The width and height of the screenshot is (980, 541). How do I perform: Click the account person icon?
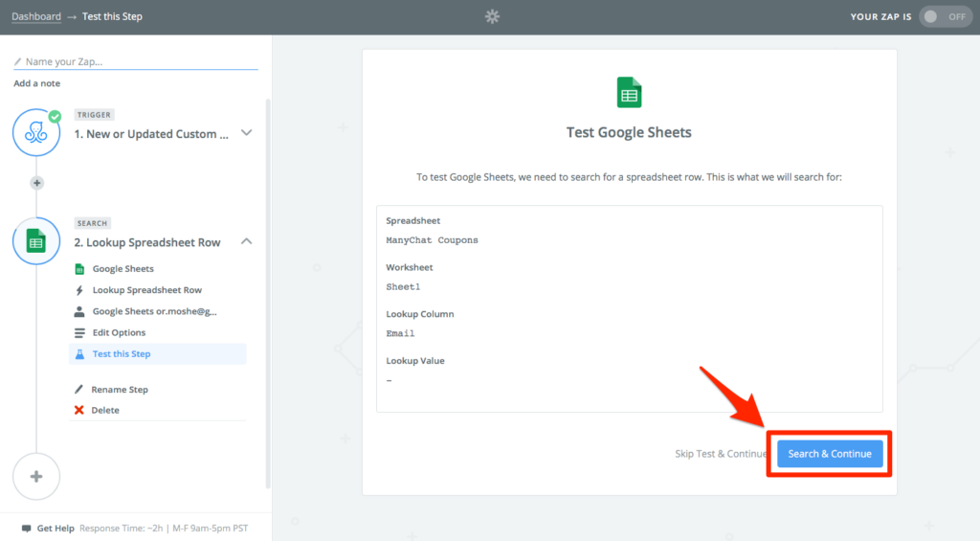point(79,311)
